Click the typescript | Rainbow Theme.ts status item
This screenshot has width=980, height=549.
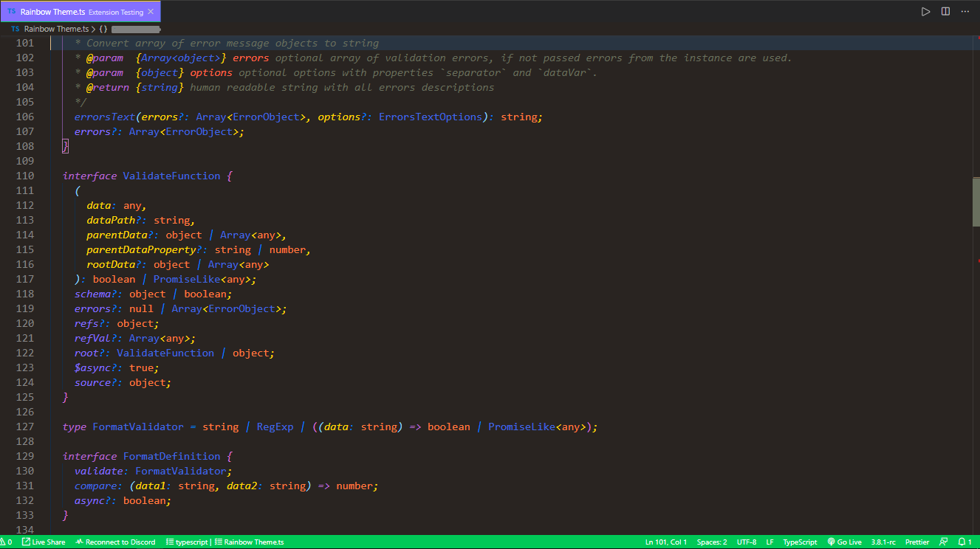225,542
